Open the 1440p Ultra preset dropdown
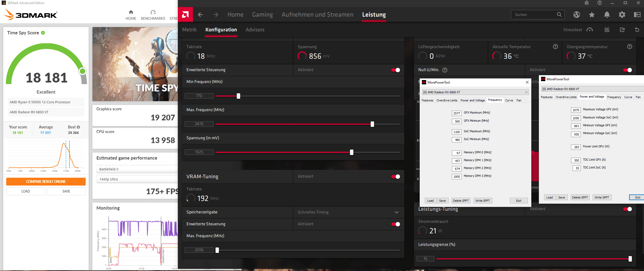 pyautogui.click(x=137, y=179)
